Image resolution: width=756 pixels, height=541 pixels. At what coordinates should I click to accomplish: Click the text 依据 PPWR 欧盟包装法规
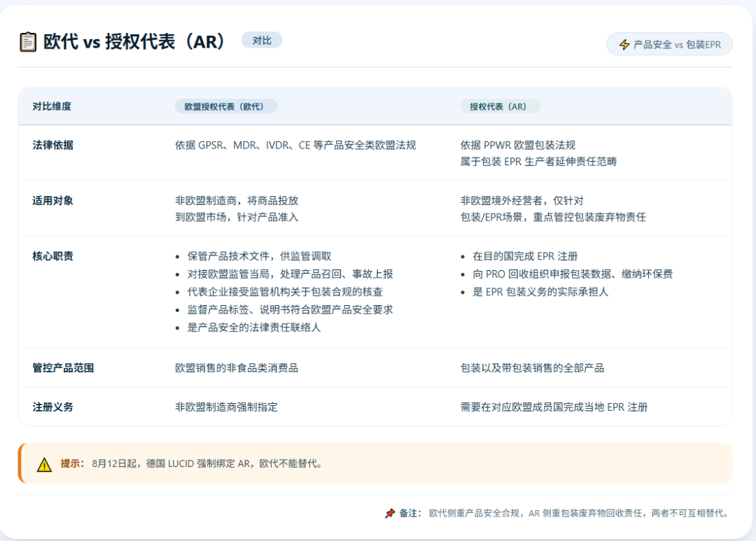pos(518,145)
